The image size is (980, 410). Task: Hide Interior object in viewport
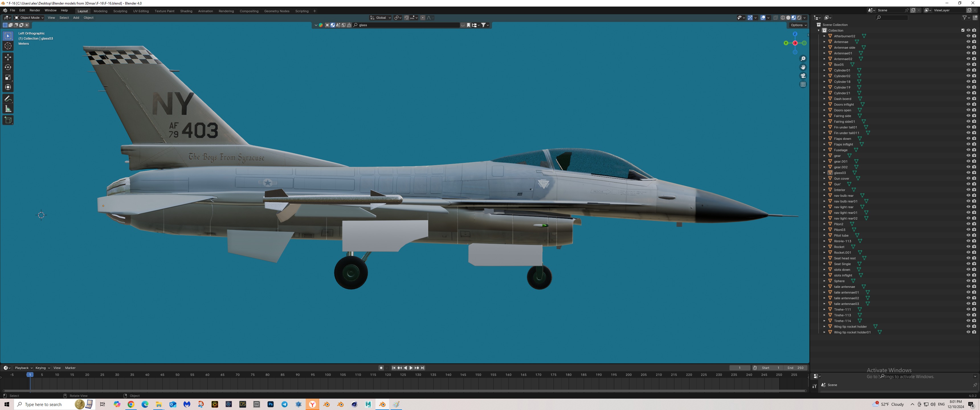point(968,190)
